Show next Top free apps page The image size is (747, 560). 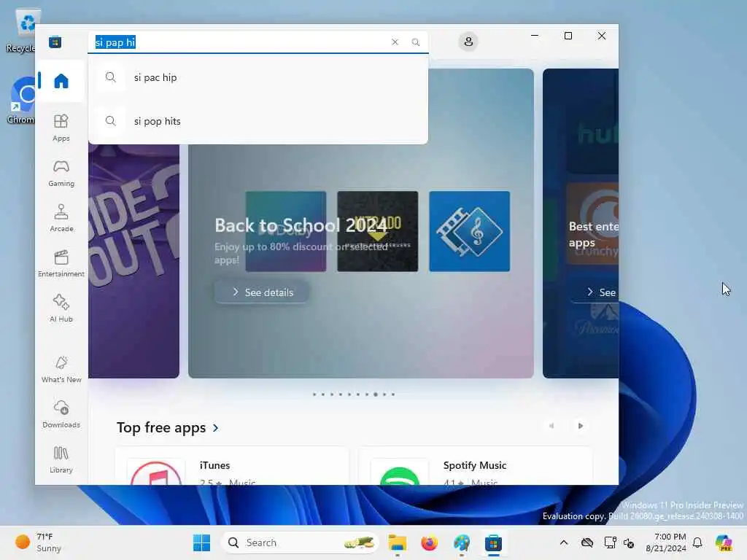[580, 426]
